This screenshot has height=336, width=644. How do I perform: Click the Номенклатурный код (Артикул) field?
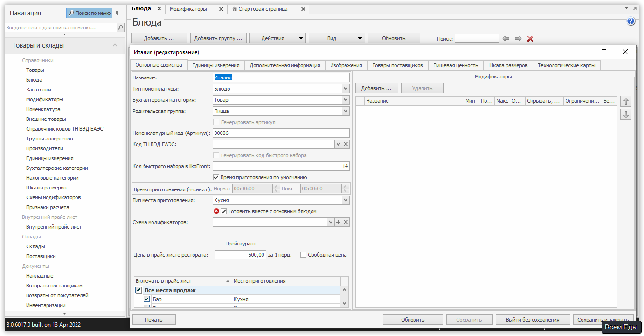(x=281, y=133)
